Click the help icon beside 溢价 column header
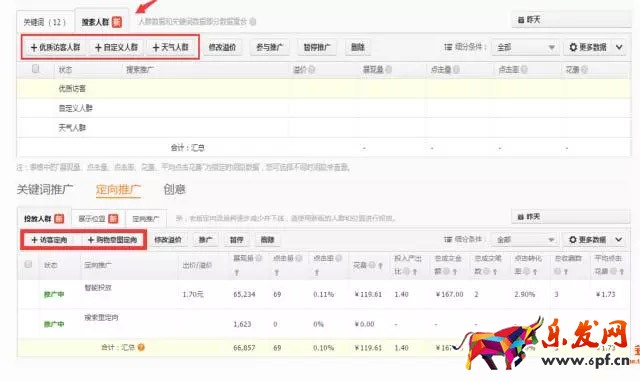640x381 pixels. pyautogui.click(x=312, y=70)
